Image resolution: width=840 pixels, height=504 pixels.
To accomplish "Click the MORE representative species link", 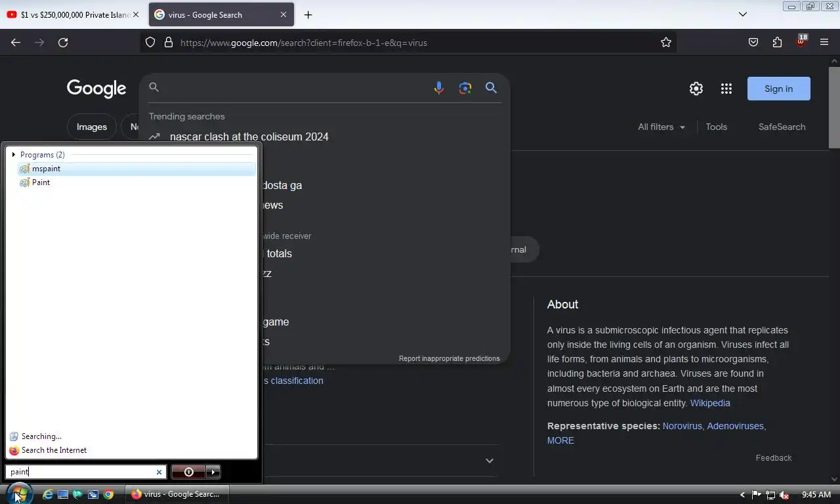I will (x=560, y=440).
